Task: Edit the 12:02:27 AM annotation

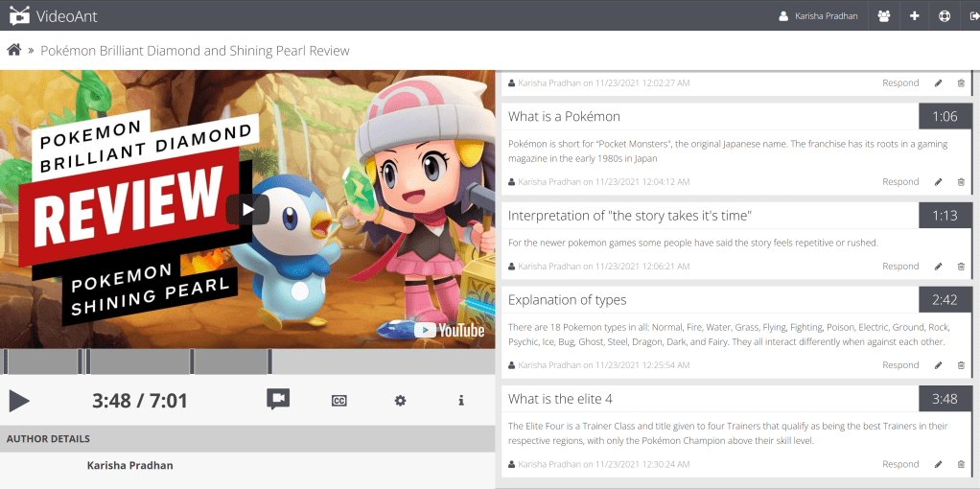Action: point(938,83)
